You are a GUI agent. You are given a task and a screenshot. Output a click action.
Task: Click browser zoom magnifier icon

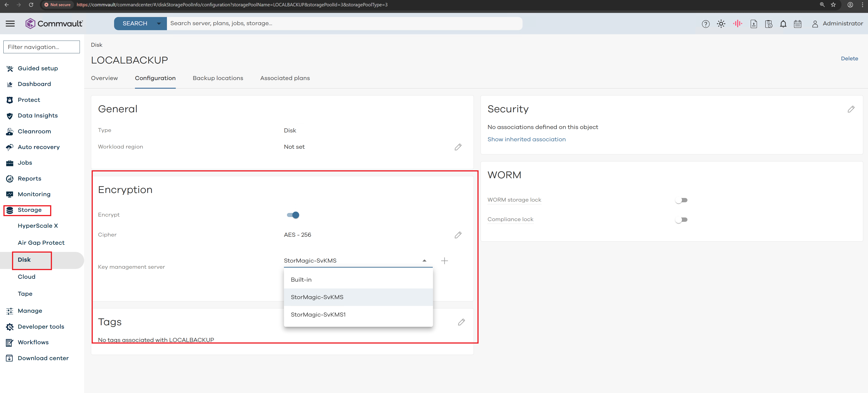pos(822,5)
